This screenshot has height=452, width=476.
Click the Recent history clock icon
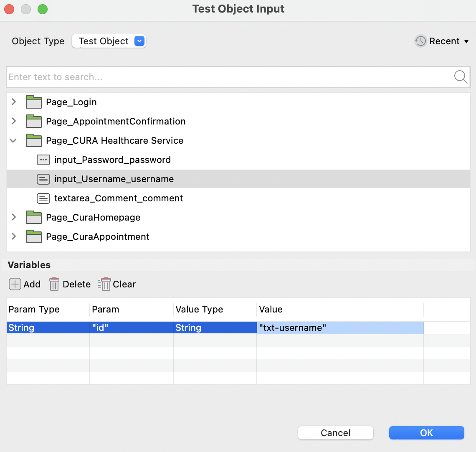tap(420, 41)
